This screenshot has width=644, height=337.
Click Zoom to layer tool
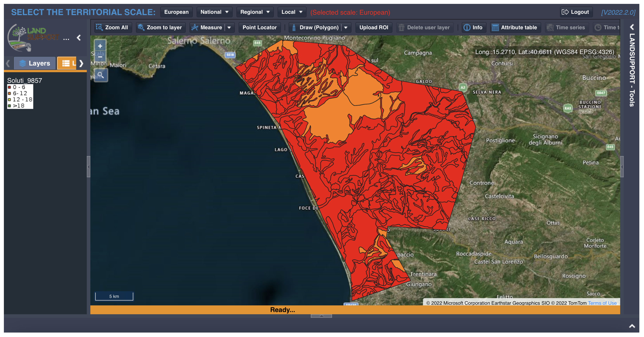(160, 28)
